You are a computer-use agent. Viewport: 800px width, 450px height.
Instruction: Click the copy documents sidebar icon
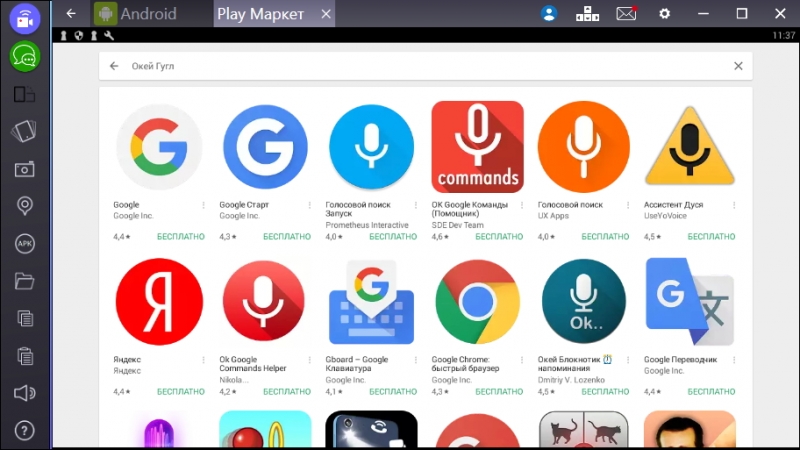(x=24, y=318)
